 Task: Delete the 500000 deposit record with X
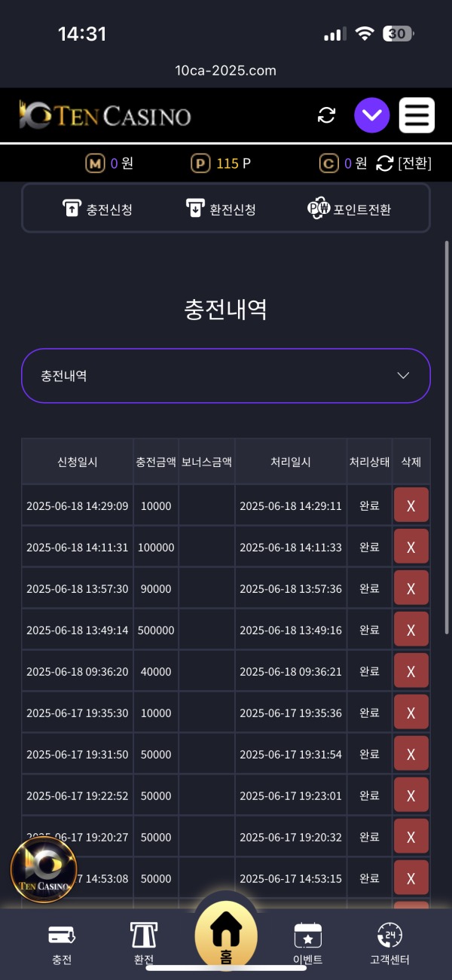click(x=411, y=629)
